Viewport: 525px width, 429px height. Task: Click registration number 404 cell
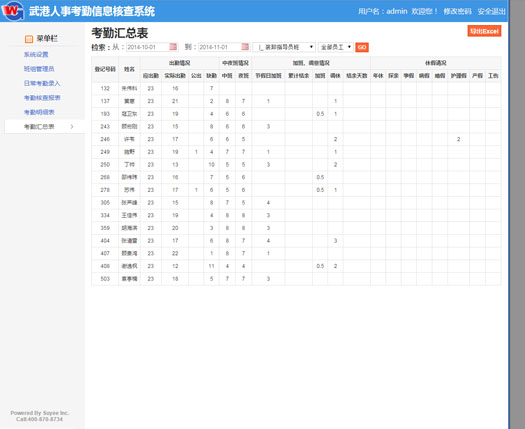click(x=105, y=241)
